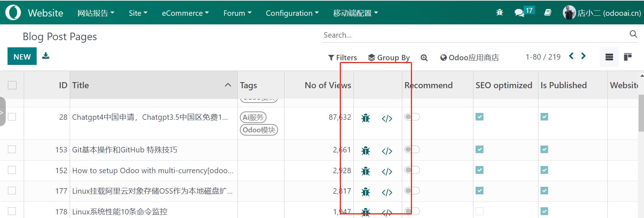
Task: Click the bug icon in row 28
Action: 366,118
